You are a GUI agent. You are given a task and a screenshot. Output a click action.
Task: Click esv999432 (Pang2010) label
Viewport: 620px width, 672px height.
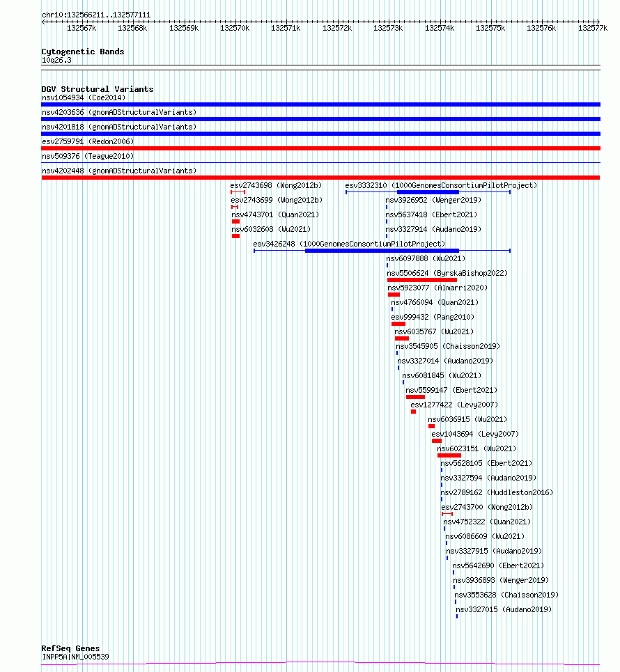tap(433, 317)
